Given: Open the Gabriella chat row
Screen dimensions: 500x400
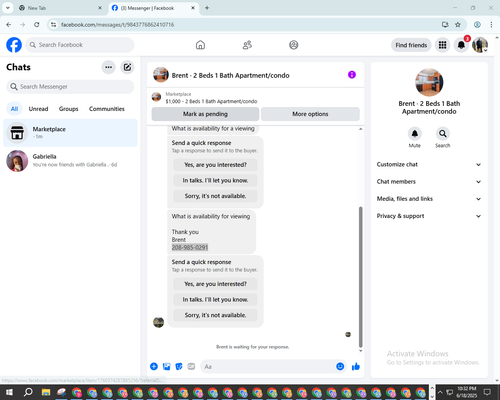Looking at the screenshot, I should [70, 161].
